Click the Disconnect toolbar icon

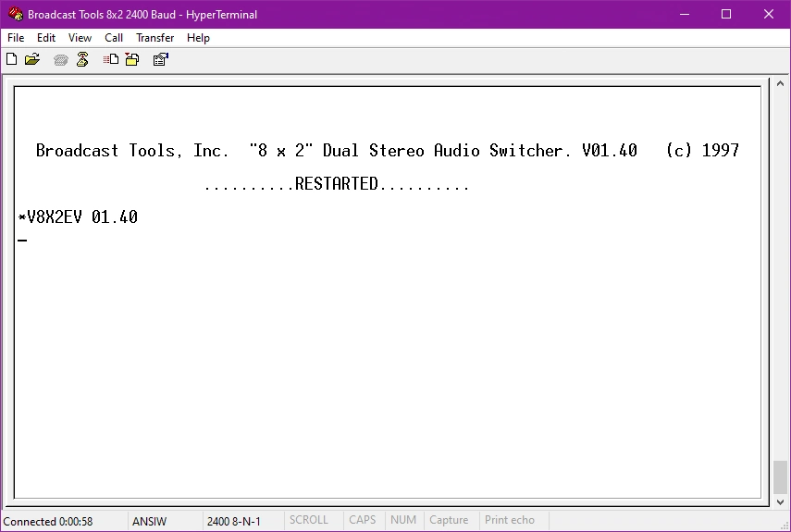pyautogui.click(x=82, y=59)
